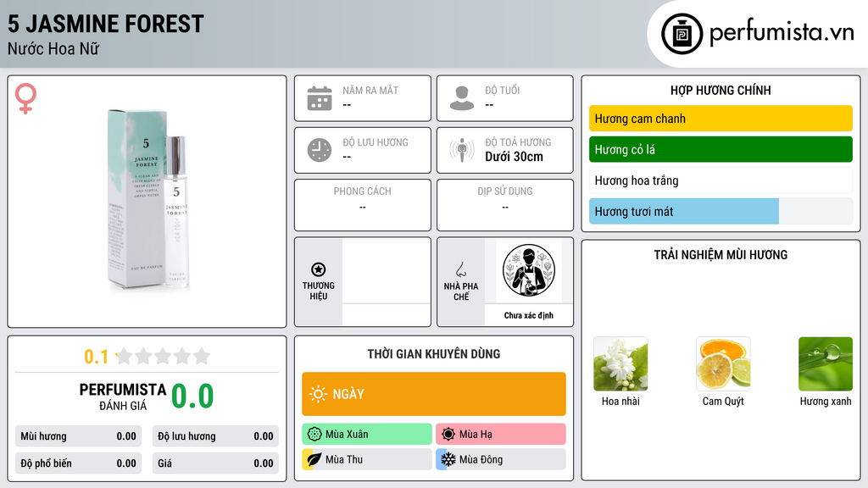Click the star badge icon above Thương hiệu

[319, 269]
